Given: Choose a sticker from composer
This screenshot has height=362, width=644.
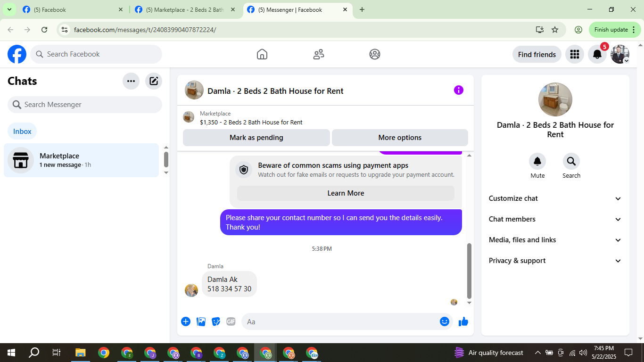Looking at the screenshot, I should (x=216, y=321).
